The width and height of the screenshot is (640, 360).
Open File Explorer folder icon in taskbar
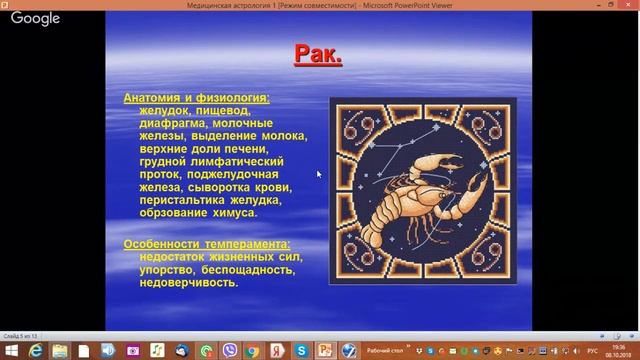(60, 351)
